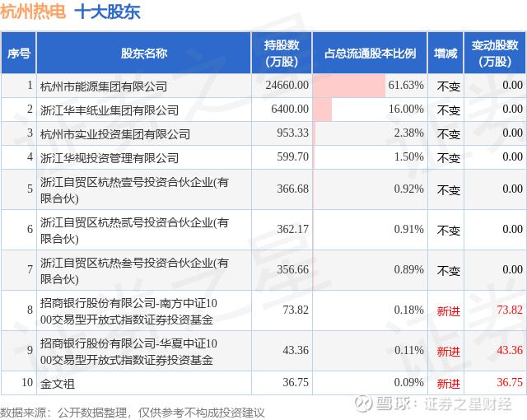Click the 1.50% proportion value
This screenshot has width=527, height=420.
point(408,156)
